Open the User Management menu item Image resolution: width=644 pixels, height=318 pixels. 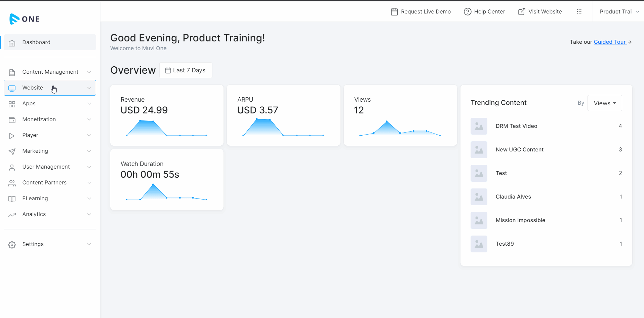click(x=46, y=167)
